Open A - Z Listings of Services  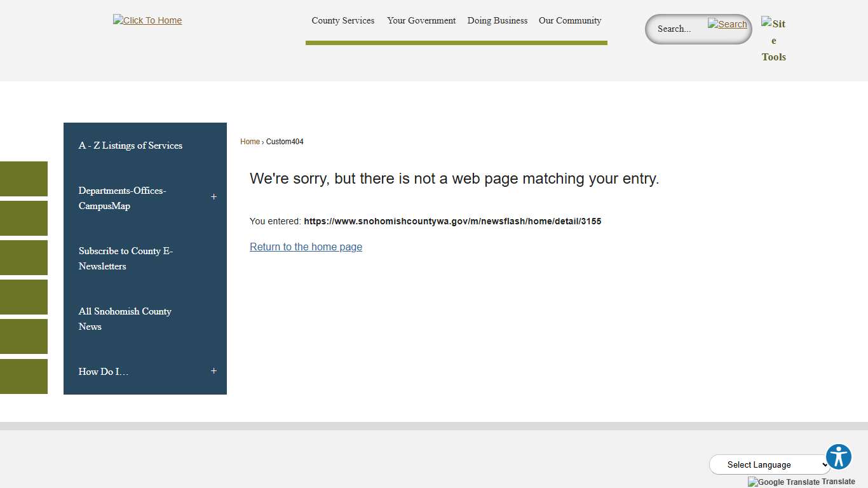[x=130, y=146]
